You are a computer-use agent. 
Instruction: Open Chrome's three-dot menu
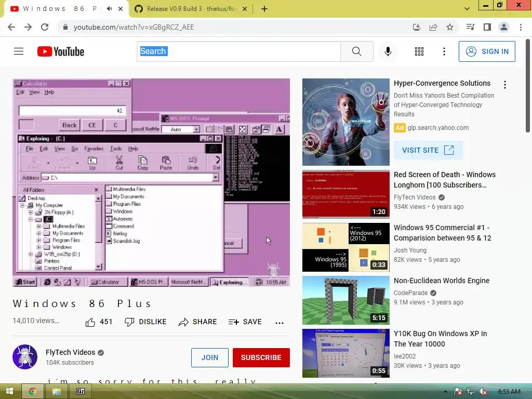[x=521, y=27]
